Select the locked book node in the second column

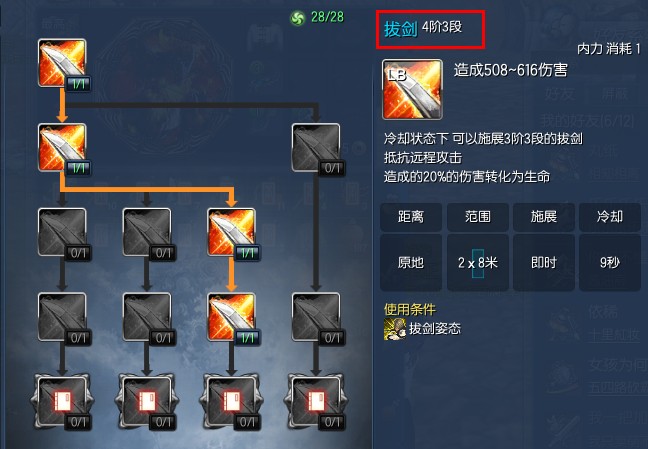pyautogui.click(x=147, y=401)
